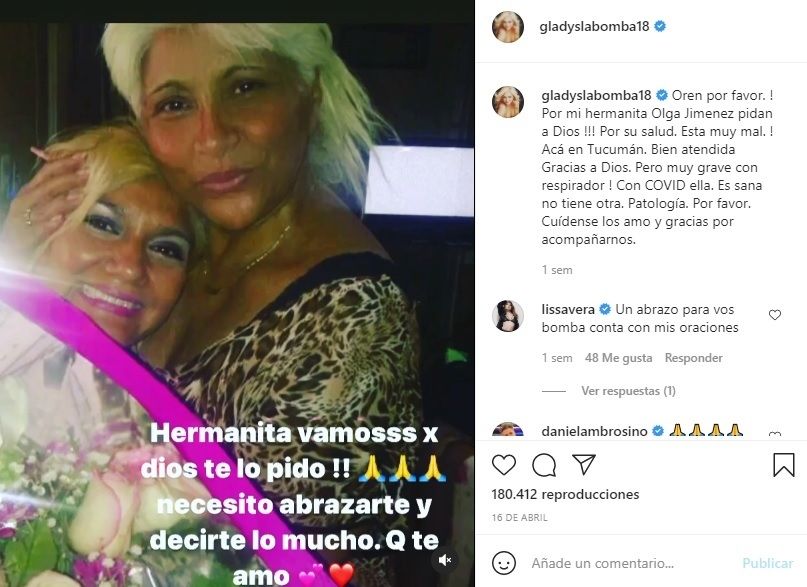807x587 pixels.
Task: Open lissavera's profile avatar
Action: pos(508,316)
